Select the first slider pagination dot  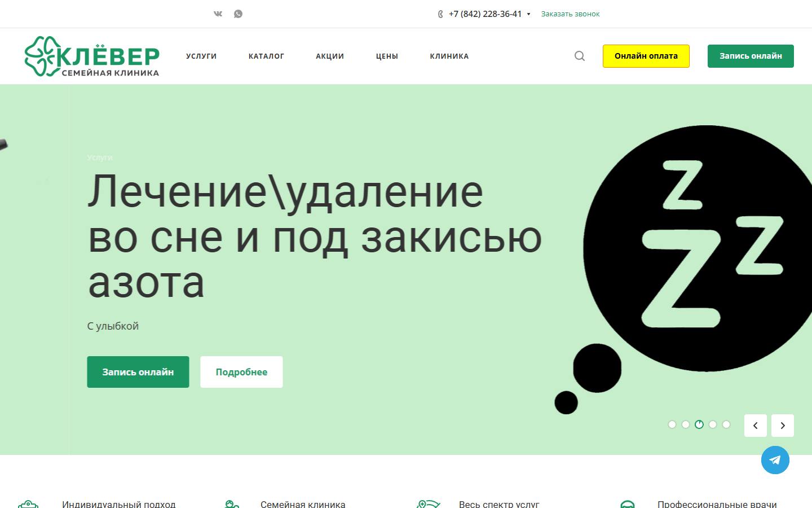672,424
